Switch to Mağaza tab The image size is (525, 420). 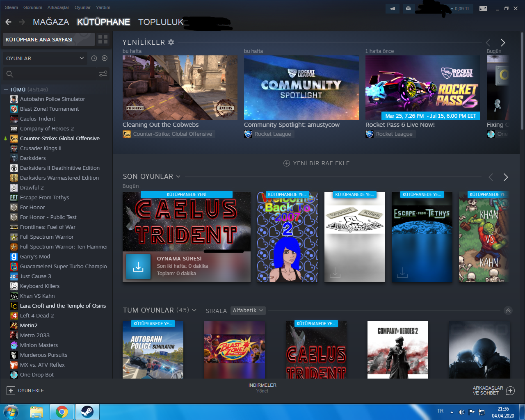(51, 22)
